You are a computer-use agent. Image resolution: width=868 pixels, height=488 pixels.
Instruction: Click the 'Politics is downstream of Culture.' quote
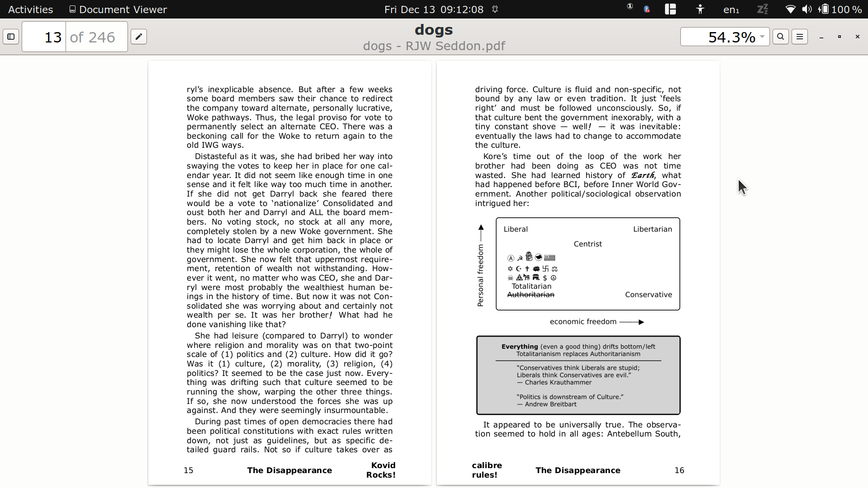[x=570, y=397]
